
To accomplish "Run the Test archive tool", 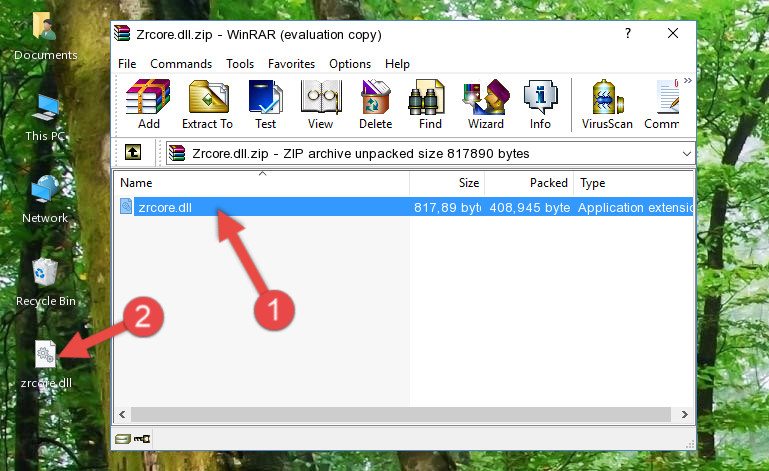I will (265, 105).
